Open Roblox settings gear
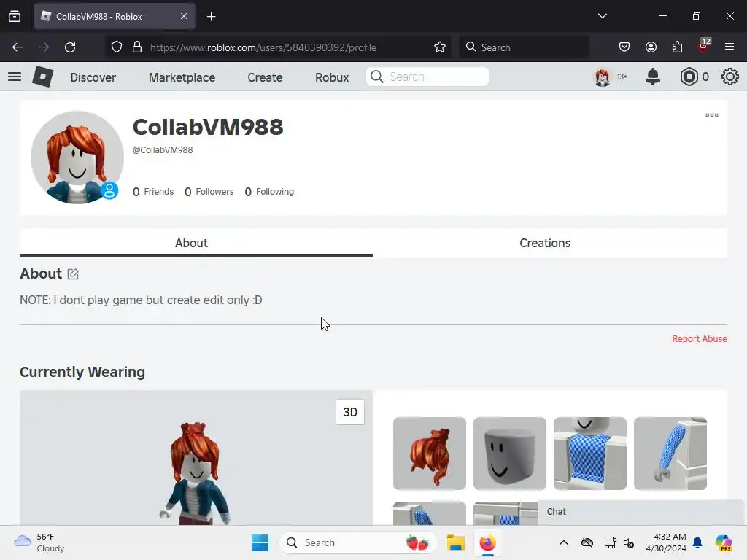 729,77
